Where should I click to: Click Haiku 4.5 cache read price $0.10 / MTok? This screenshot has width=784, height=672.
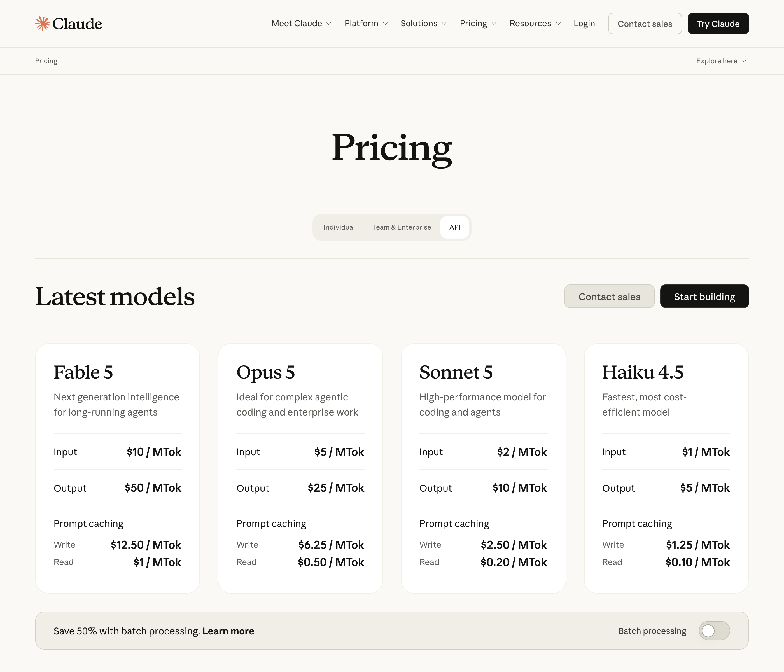(x=698, y=562)
